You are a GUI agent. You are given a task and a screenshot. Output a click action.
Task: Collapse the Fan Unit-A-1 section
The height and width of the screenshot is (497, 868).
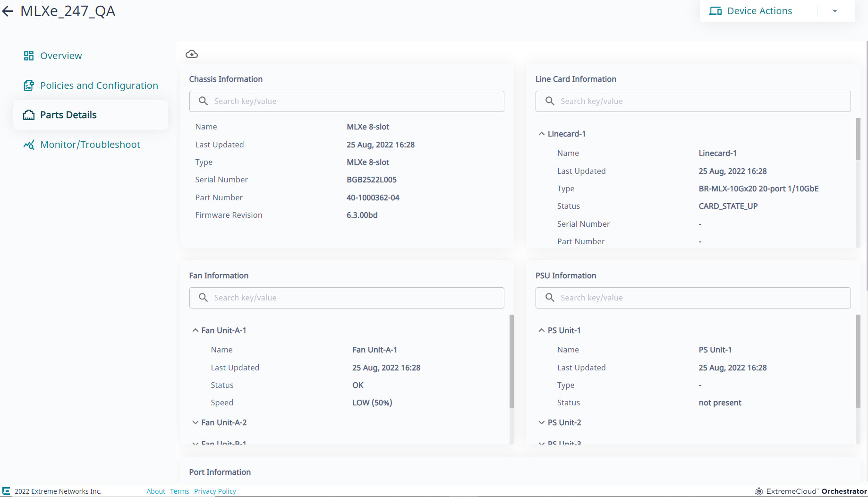[x=195, y=330]
